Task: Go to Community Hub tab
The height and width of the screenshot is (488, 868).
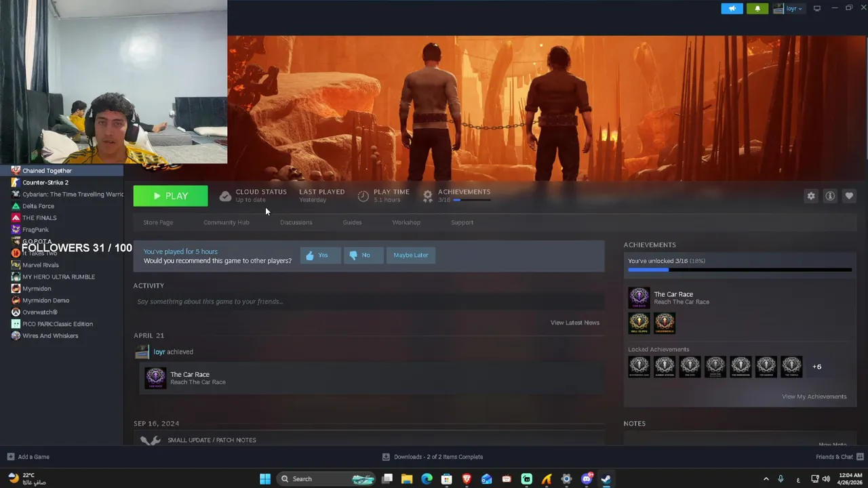Action: [x=226, y=222]
